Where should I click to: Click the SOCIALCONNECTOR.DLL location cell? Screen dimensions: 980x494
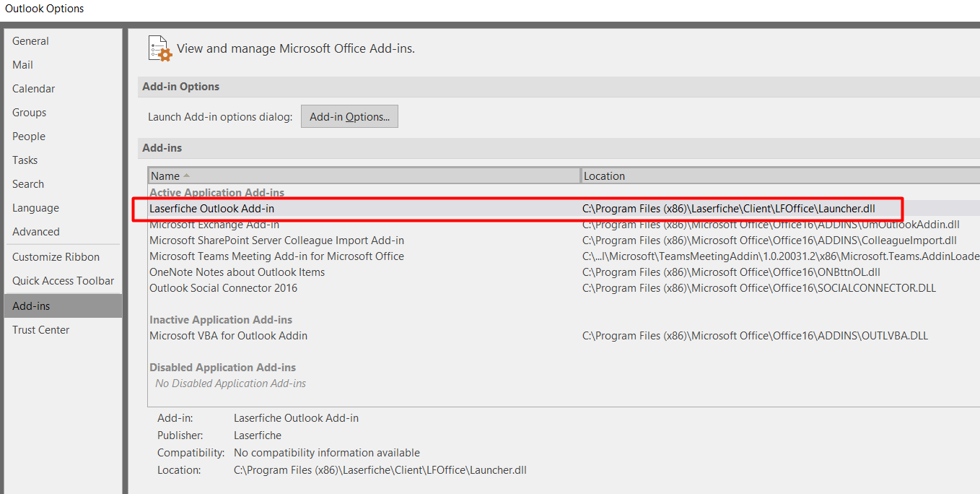click(x=759, y=288)
